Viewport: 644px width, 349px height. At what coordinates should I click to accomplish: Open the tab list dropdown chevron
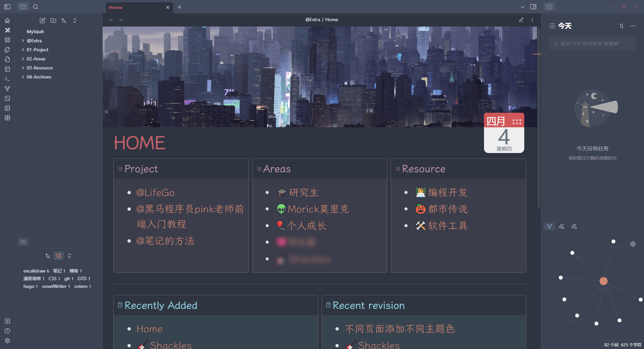click(x=522, y=7)
